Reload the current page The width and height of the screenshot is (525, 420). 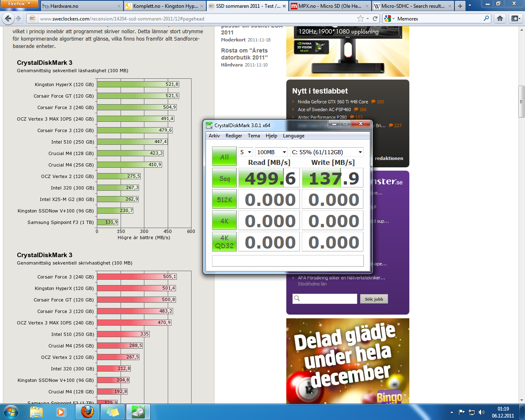(375, 18)
